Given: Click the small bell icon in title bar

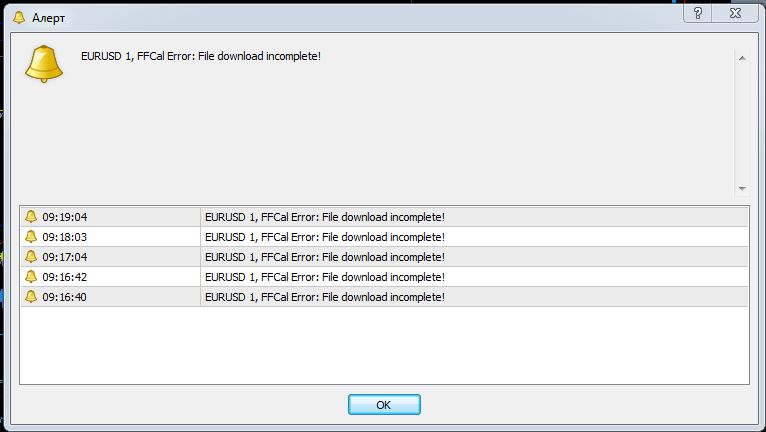Looking at the screenshot, I should pos(19,18).
